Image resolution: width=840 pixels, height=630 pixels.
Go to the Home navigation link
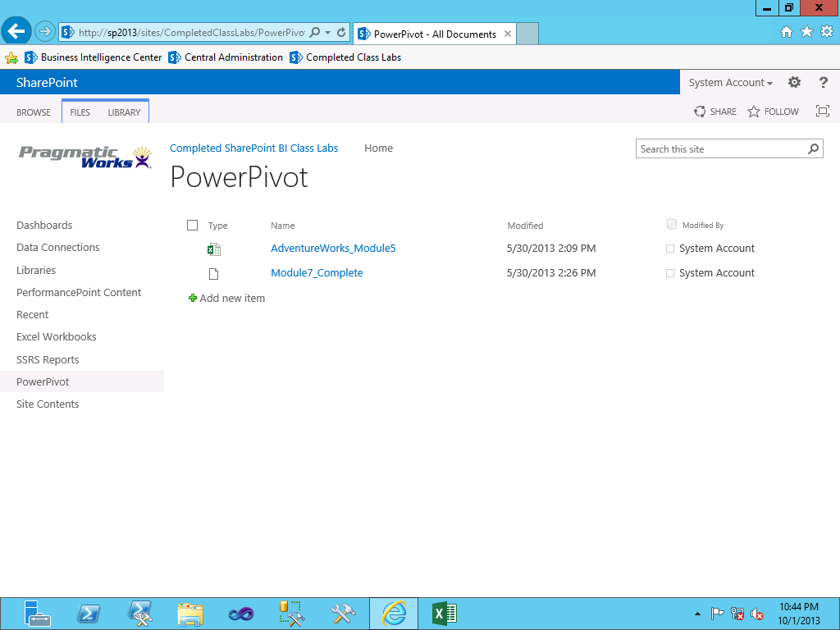click(x=378, y=148)
